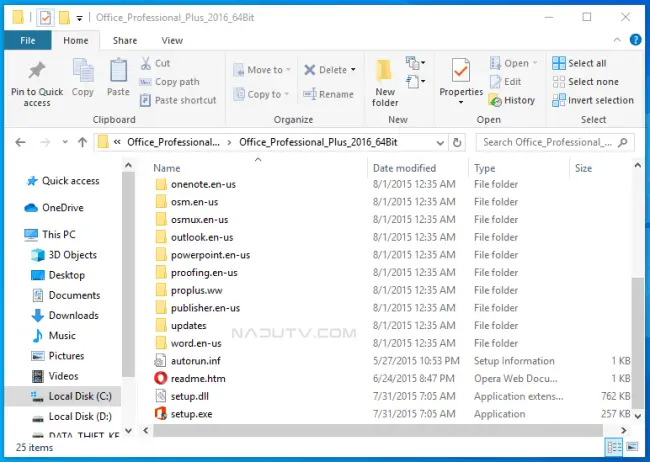
Task: Go up one folder level
Action: click(82, 142)
